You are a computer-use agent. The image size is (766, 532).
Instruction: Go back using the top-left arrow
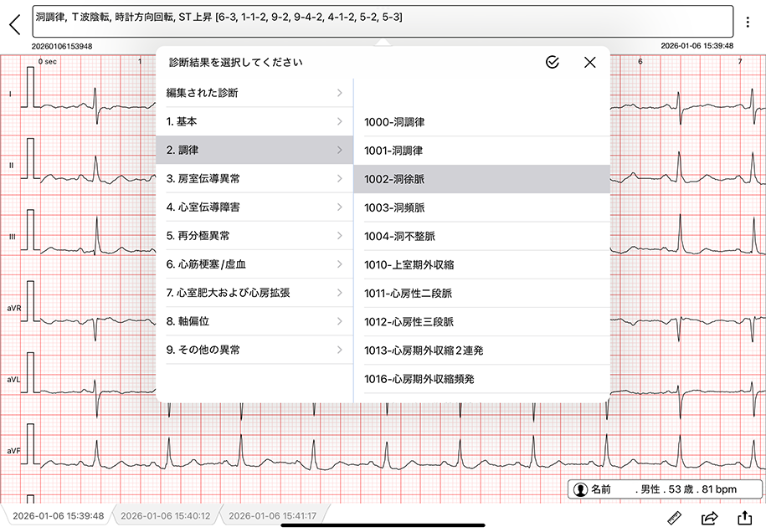click(x=14, y=23)
